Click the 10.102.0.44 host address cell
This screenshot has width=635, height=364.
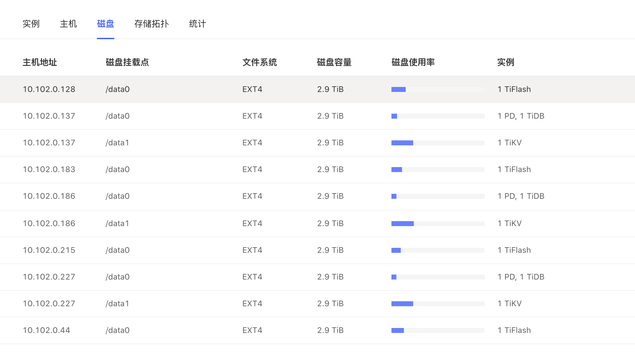point(47,330)
